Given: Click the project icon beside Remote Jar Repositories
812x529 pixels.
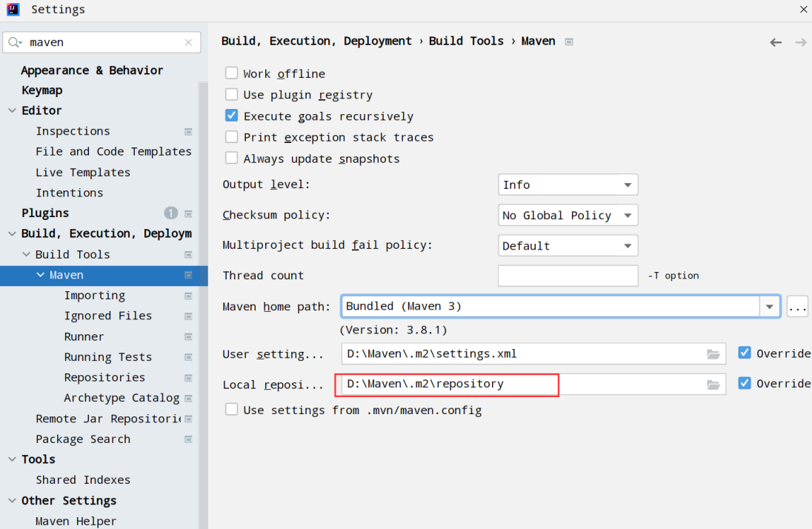Looking at the screenshot, I should pyautogui.click(x=188, y=419).
